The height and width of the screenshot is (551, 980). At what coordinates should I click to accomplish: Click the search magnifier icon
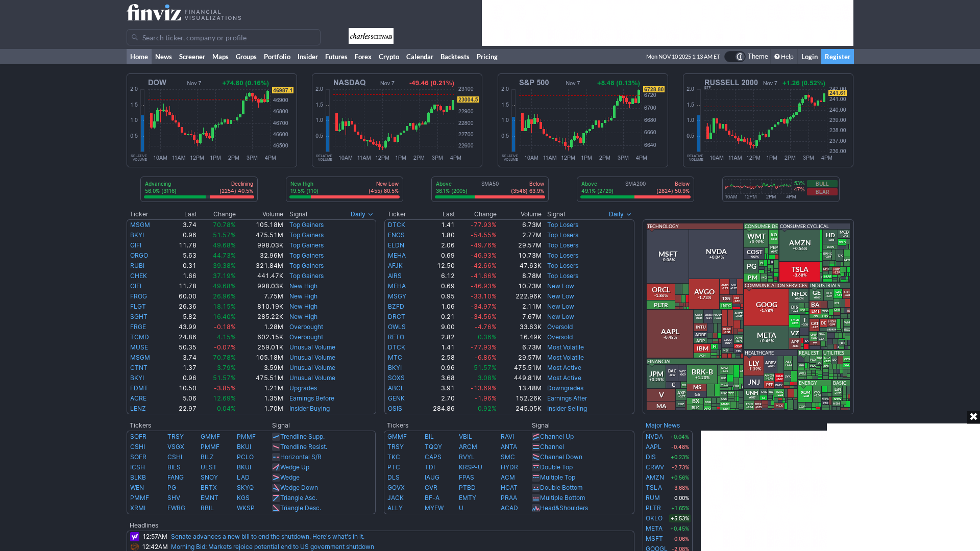[x=135, y=37]
